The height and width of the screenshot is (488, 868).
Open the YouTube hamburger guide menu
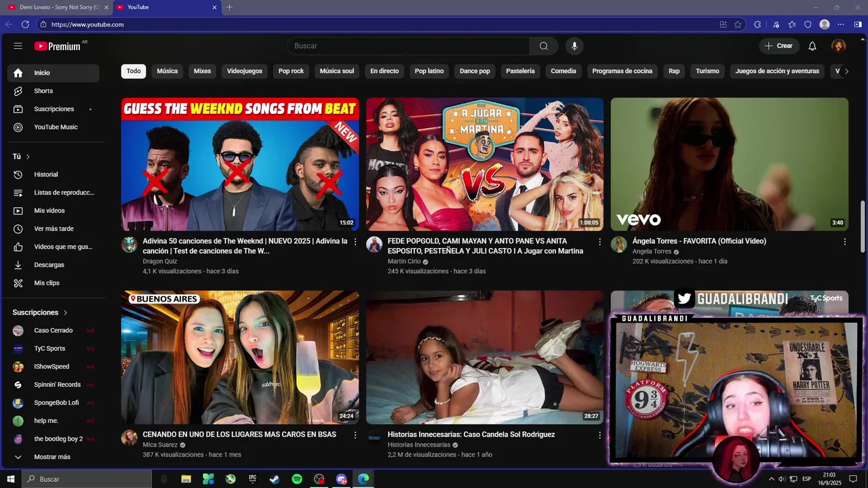(x=18, y=46)
